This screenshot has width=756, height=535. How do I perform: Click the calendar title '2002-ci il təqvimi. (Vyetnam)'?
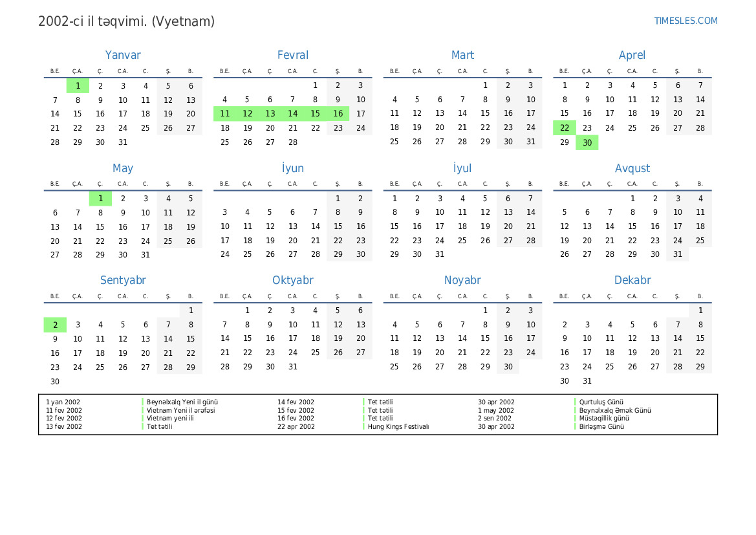tap(126, 21)
